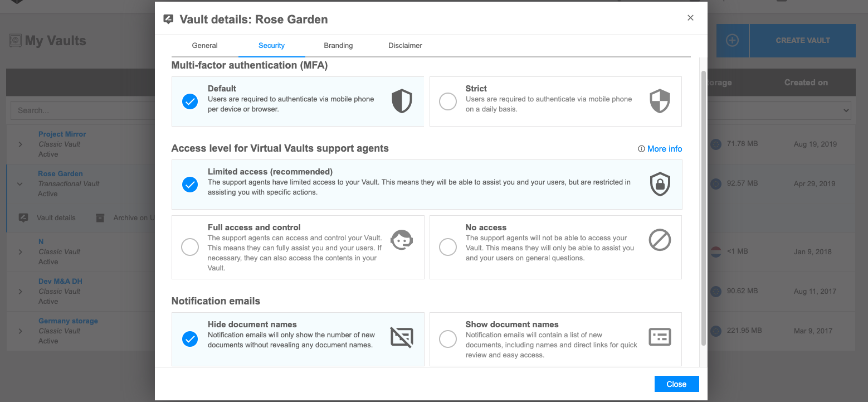Select the Strict authentication option
This screenshot has height=402, width=868.
448,101
